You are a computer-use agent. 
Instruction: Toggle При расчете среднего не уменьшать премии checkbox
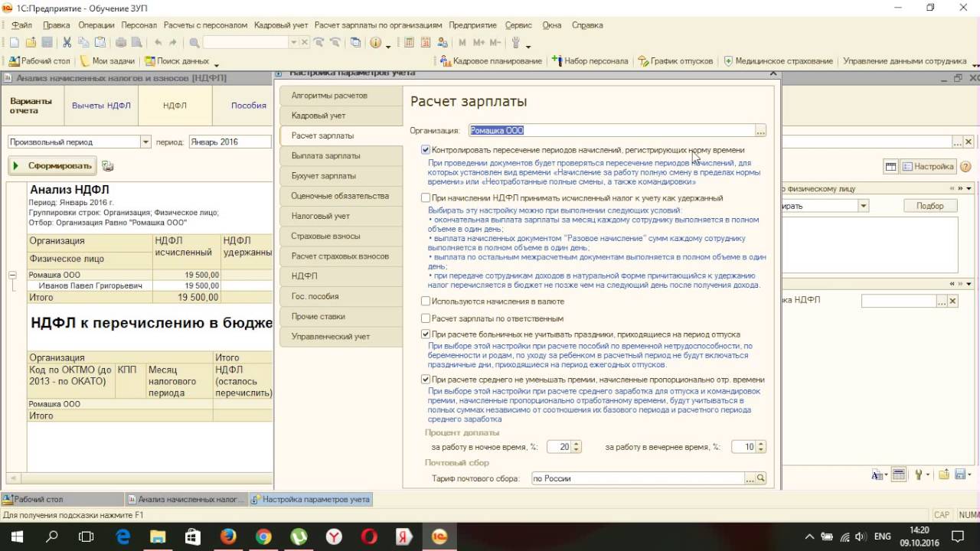click(426, 380)
